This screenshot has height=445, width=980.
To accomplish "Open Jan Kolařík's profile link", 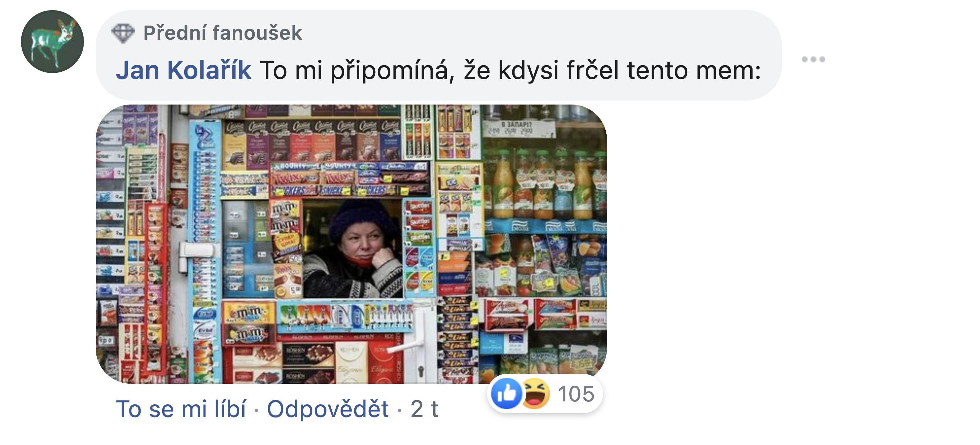I will [x=183, y=70].
